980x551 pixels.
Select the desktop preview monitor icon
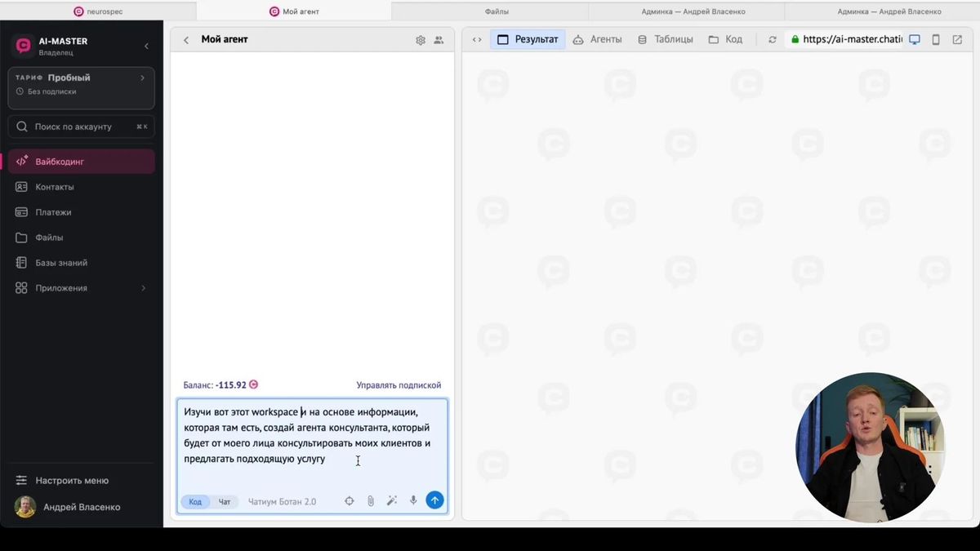point(915,39)
